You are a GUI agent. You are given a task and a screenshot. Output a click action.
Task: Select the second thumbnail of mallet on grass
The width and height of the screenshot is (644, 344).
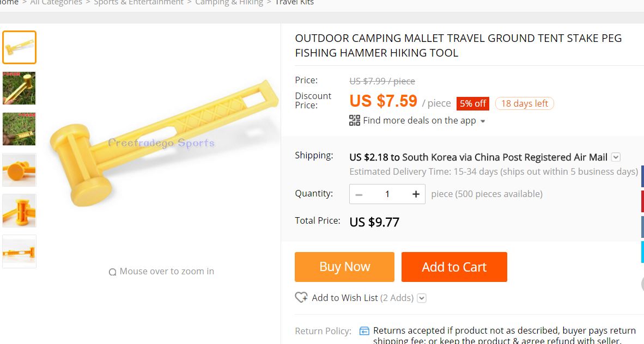click(20, 88)
